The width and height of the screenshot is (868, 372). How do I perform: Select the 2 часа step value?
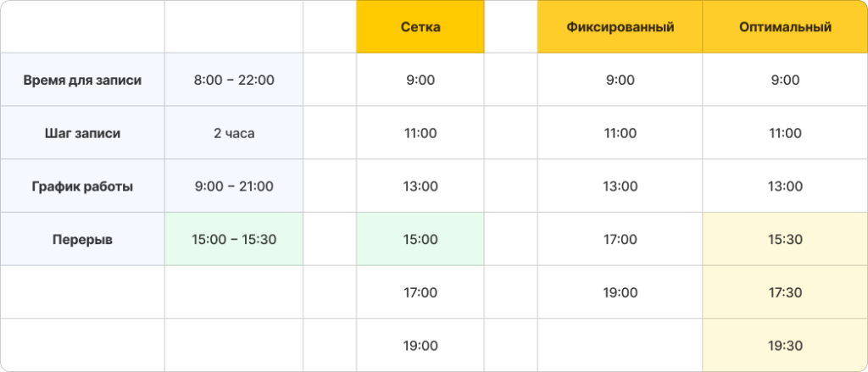tap(234, 133)
